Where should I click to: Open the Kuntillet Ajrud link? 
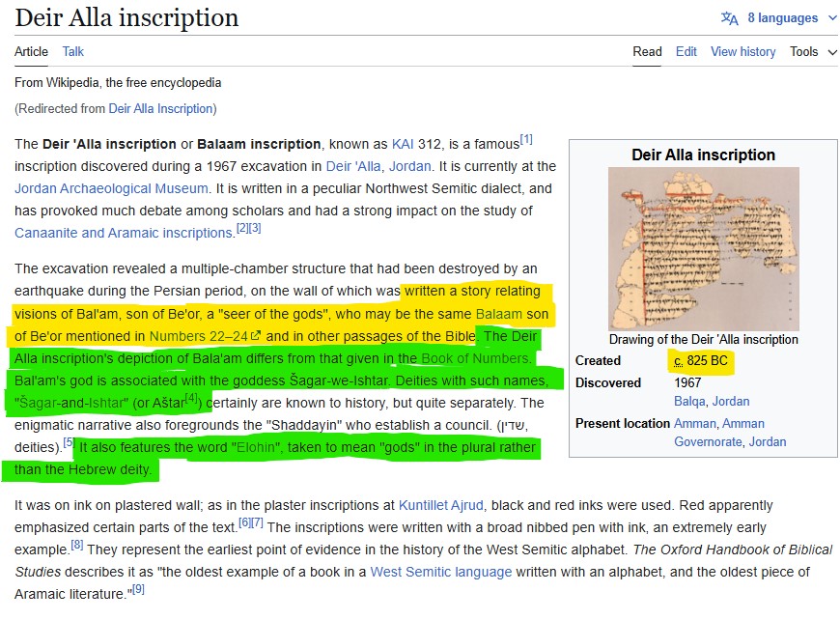441,505
